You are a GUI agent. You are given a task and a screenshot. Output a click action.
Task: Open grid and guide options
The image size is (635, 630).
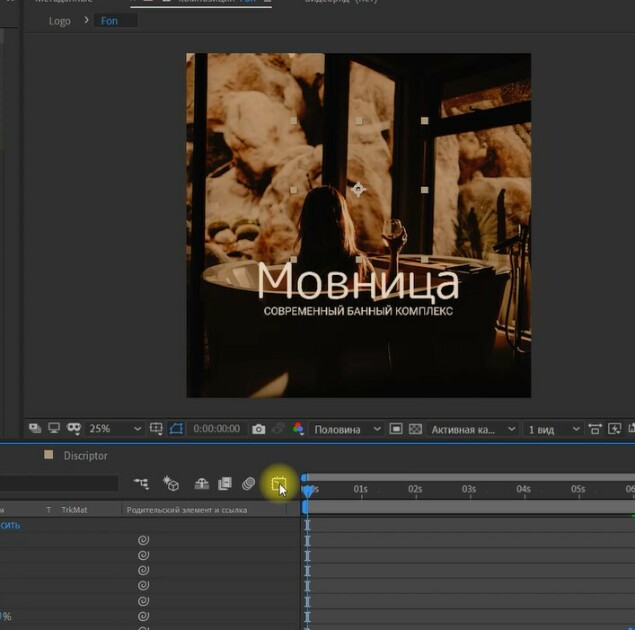(x=156, y=428)
